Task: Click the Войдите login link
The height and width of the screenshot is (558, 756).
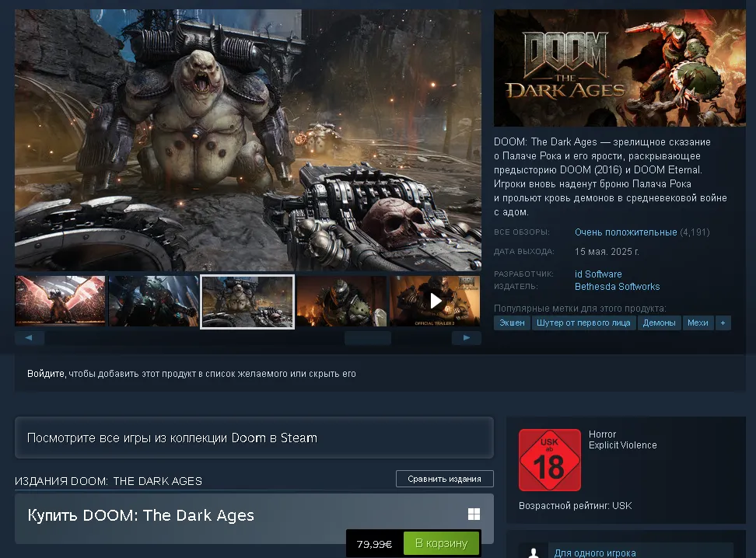Action: click(46, 374)
